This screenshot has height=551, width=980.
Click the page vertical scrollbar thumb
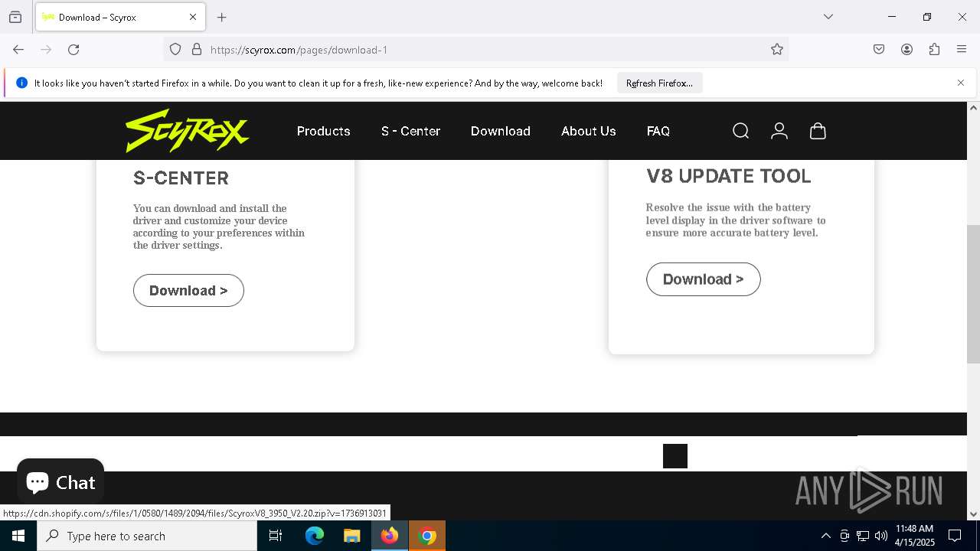[x=973, y=294]
